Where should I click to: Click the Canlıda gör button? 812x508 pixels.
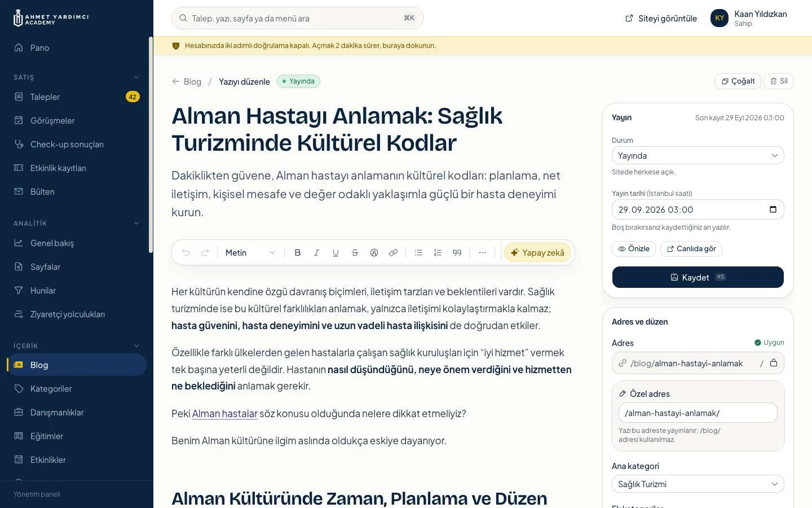[x=691, y=249]
